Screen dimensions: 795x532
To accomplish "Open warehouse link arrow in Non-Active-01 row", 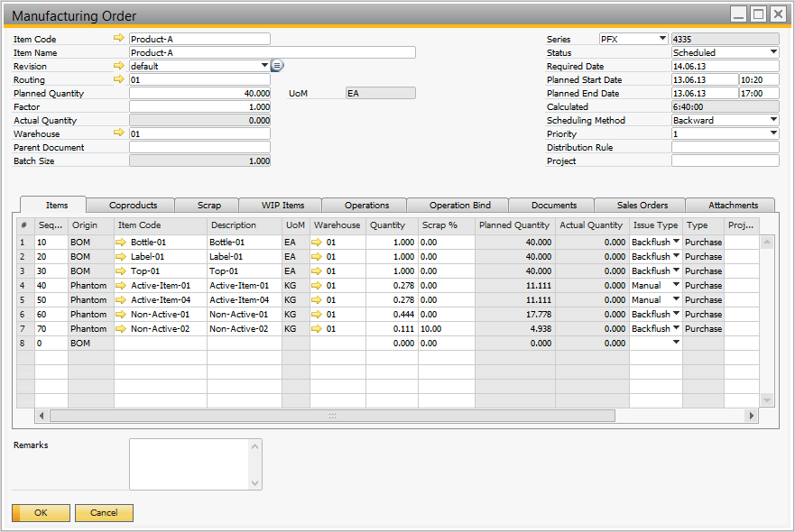I will coord(317,314).
